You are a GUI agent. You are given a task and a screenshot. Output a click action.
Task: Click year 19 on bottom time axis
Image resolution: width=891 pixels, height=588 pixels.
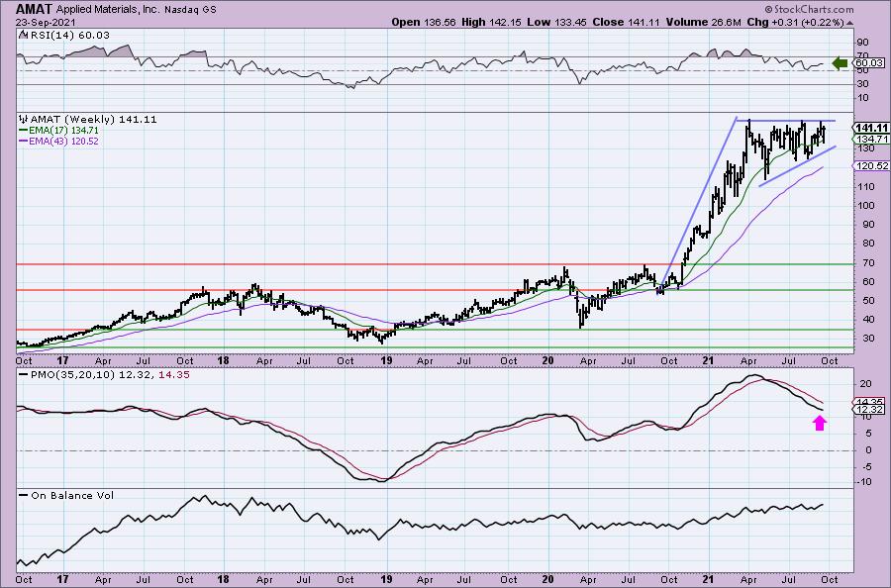[386, 579]
